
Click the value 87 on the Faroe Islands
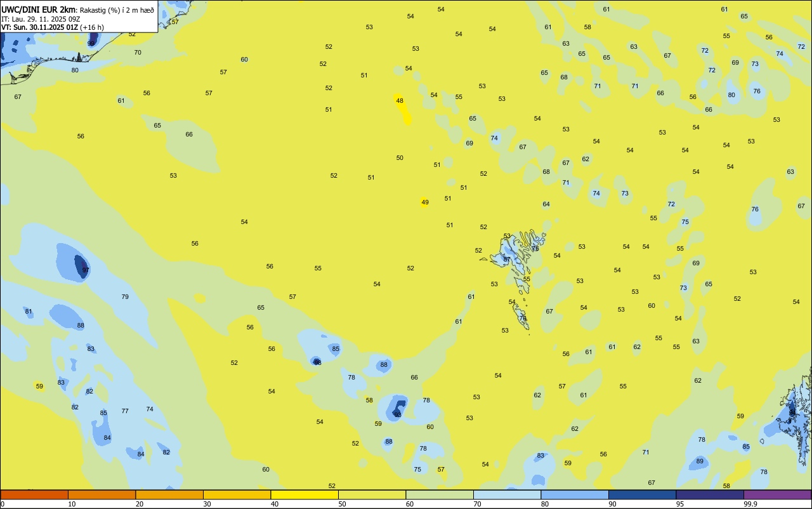[x=507, y=260]
